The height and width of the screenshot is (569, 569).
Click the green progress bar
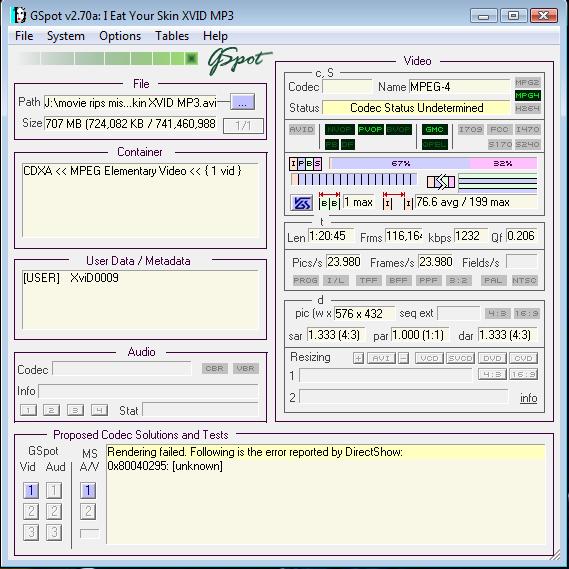tap(107, 58)
